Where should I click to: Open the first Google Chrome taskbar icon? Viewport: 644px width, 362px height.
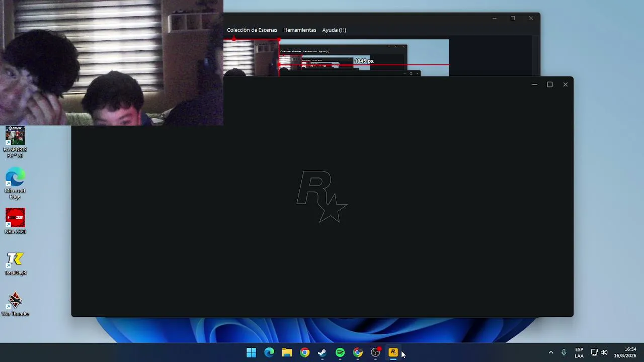pyautogui.click(x=304, y=352)
